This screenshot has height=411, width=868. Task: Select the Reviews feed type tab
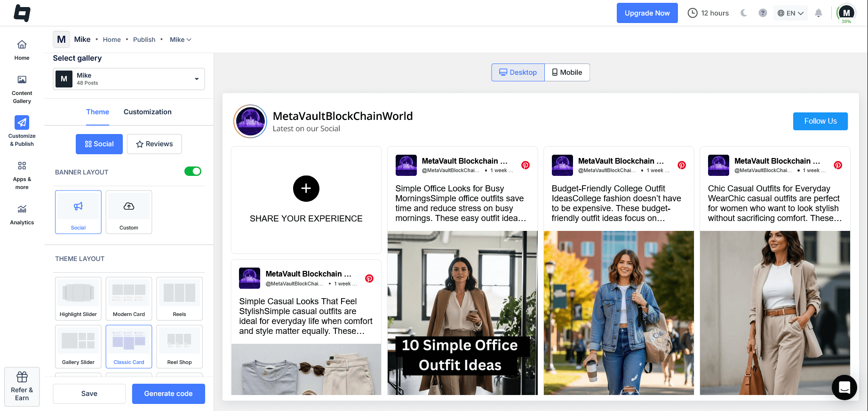(154, 144)
